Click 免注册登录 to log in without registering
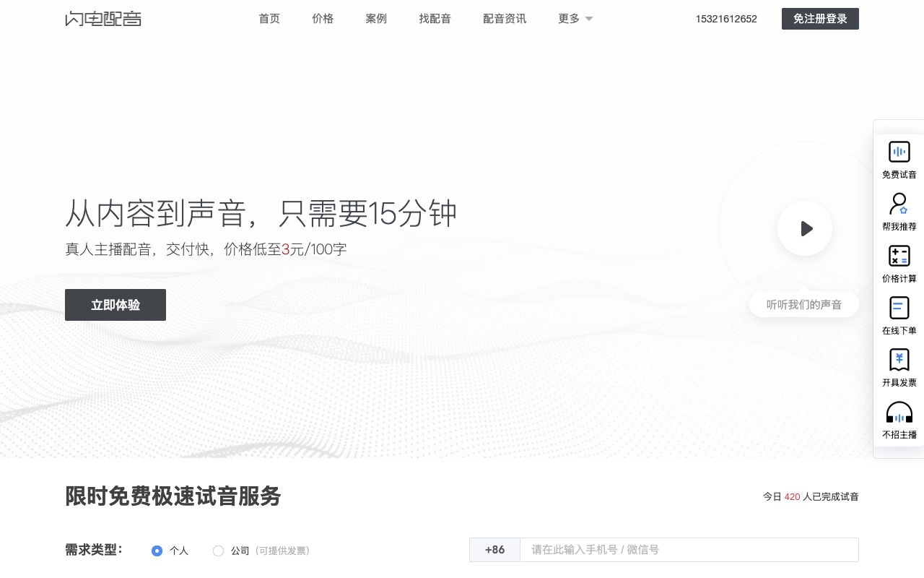This screenshot has width=924, height=578. (x=820, y=19)
